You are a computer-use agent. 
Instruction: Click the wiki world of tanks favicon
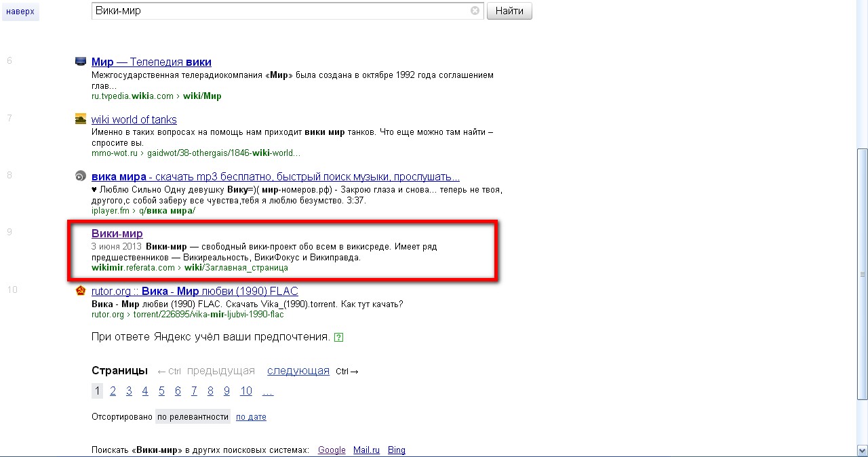(x=81, y=119)
